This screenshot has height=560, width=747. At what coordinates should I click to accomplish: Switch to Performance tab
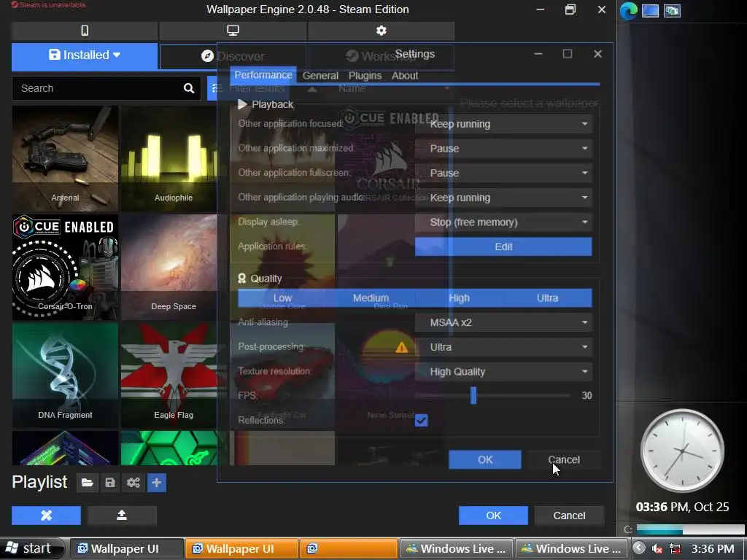pyautogui.click(x=263, y=75)
